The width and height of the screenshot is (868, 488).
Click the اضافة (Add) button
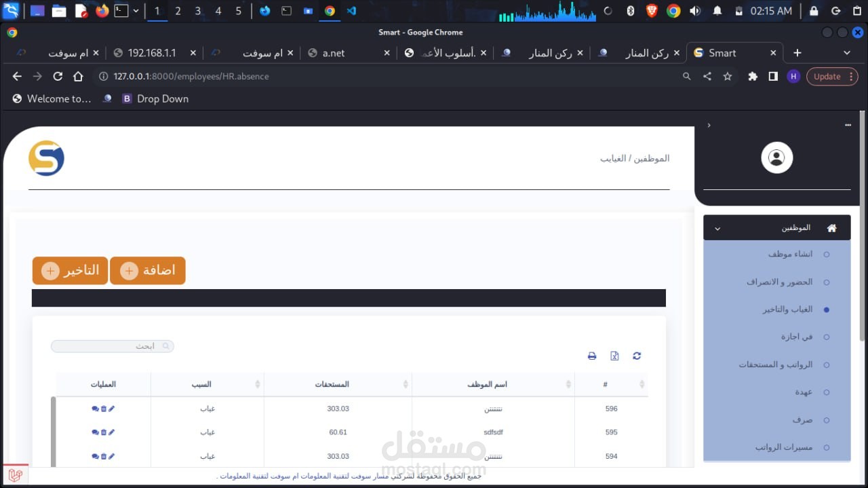click(x=147, y=270)
